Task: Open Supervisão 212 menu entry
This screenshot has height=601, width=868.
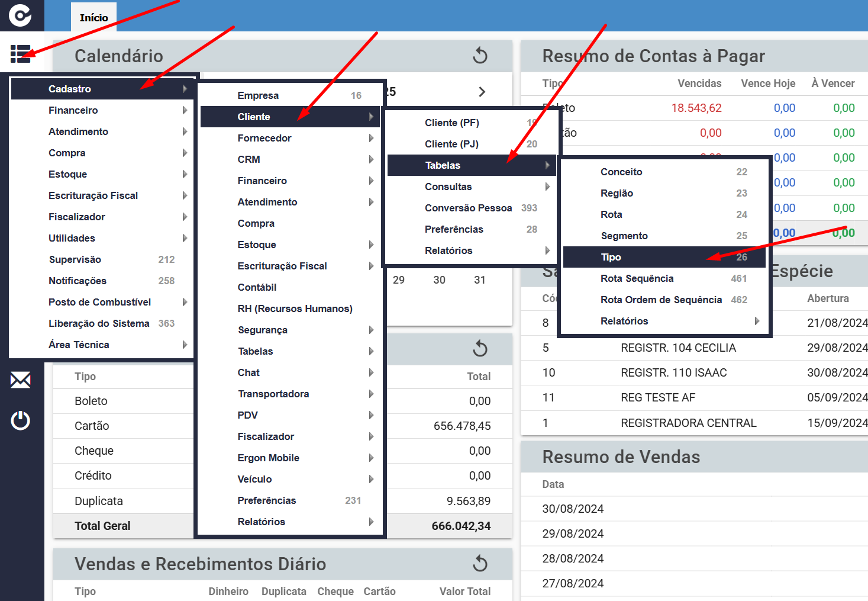Action: click(102, 259)
